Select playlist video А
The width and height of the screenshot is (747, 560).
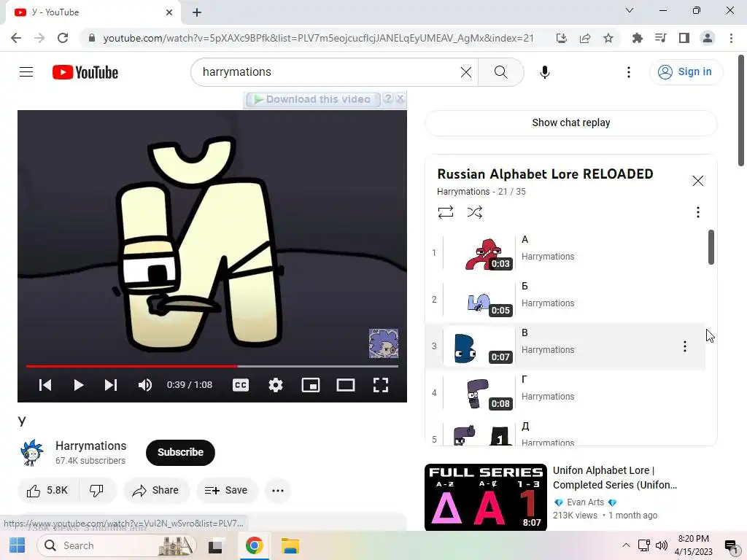point(565,253)
